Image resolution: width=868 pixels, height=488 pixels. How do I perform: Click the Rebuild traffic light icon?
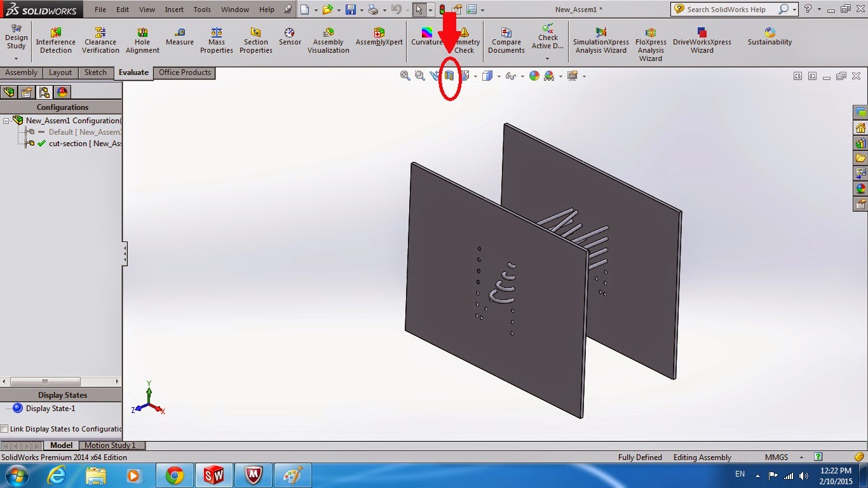442,10
